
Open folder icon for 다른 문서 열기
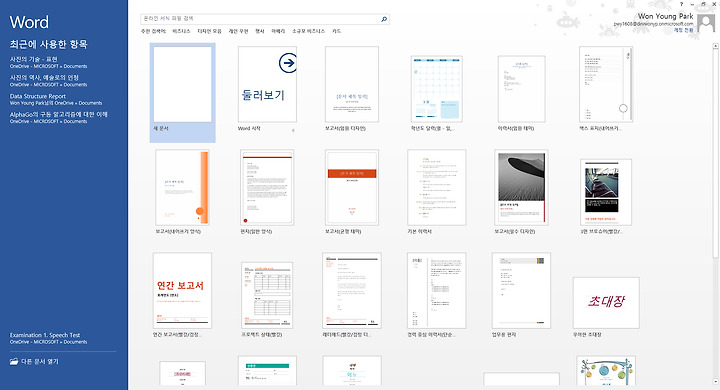pyautogui.click(x=14, y=362)
